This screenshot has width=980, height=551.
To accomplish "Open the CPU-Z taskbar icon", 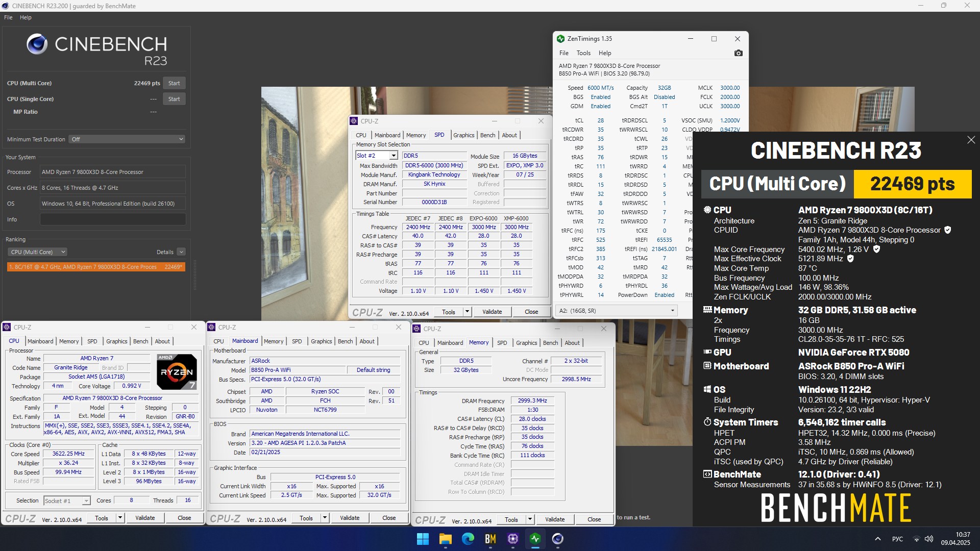I will pos(513,539).
